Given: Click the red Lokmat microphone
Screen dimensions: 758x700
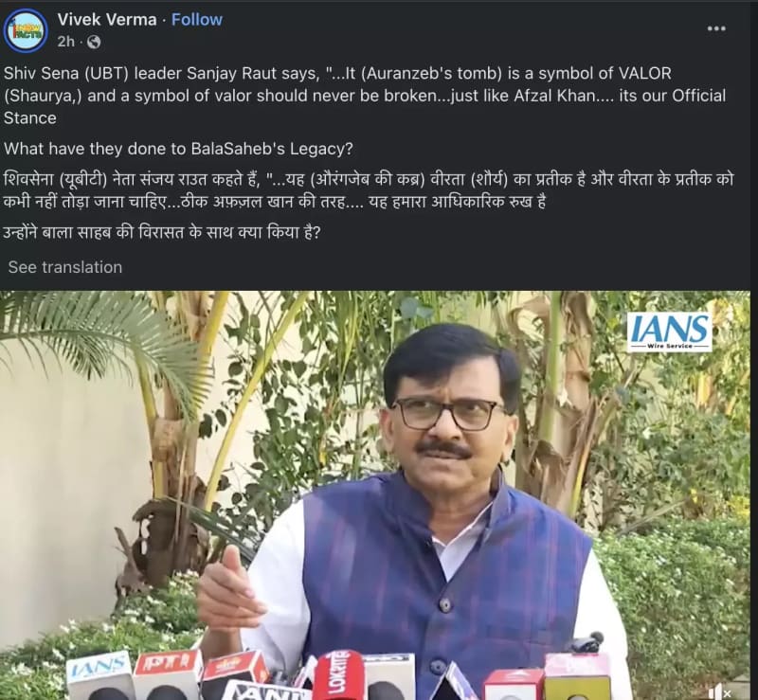Looking at the screenshot, I should (x=339, y=674).
